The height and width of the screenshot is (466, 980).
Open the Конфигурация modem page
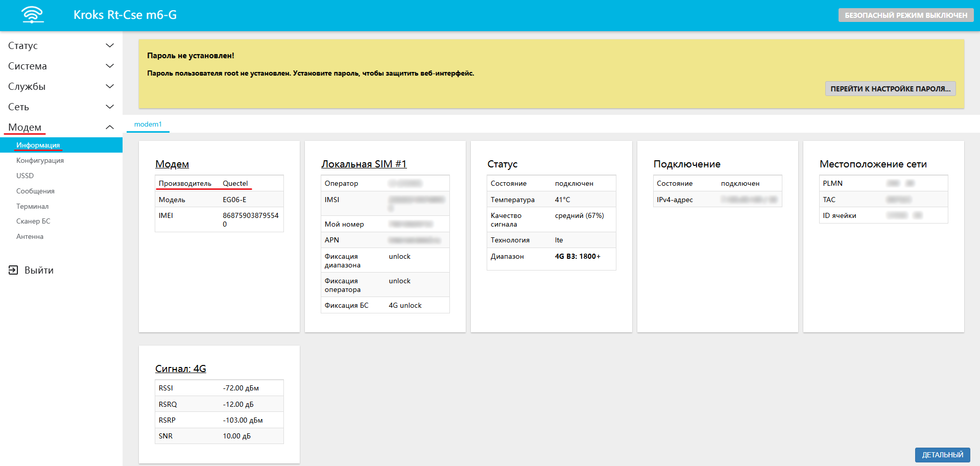pyautogui.click(x=40, y=160)
